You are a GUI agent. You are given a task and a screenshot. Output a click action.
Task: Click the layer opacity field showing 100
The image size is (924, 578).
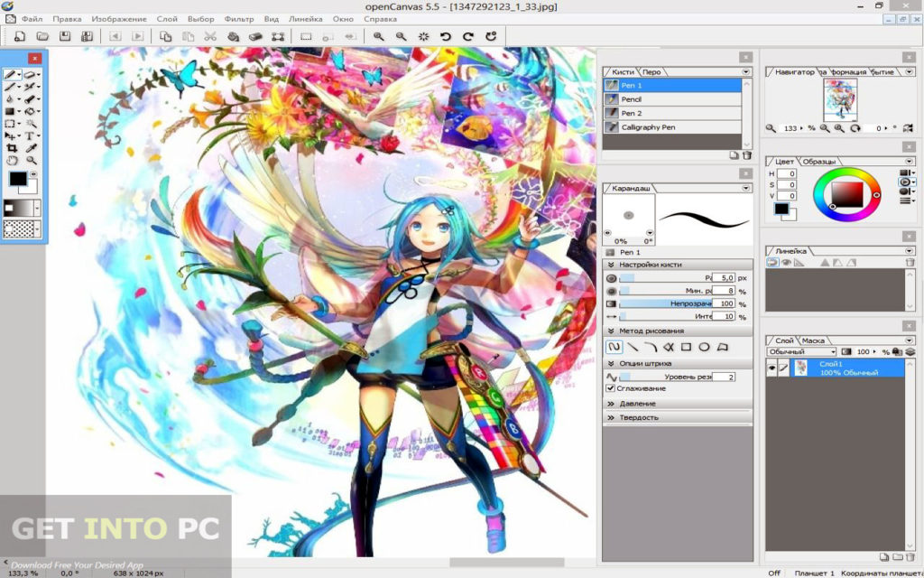click(x=863, y=352)
